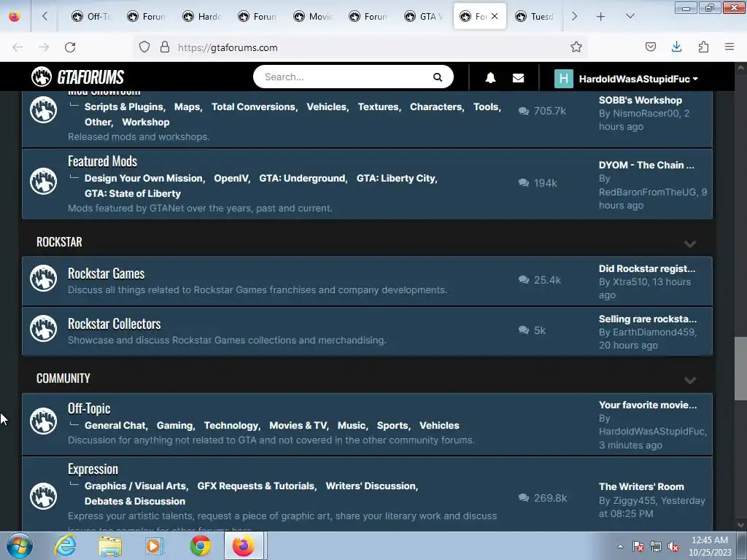The width and height of the screenshot is (747, 560).
Task: Collapse the ROCKSTAR category section
Action: tap(690, 244)
